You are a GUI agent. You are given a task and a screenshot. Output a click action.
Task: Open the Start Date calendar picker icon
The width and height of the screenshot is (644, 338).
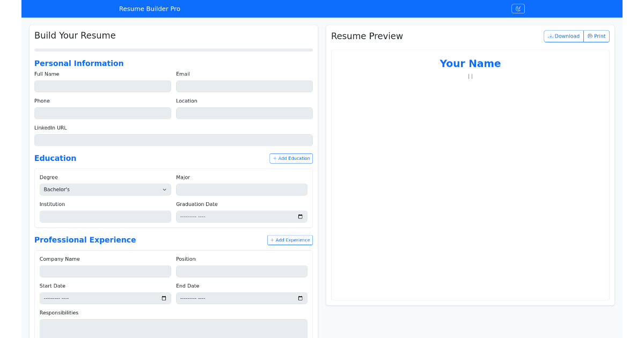pyautogui.click(x=164, y=298)
